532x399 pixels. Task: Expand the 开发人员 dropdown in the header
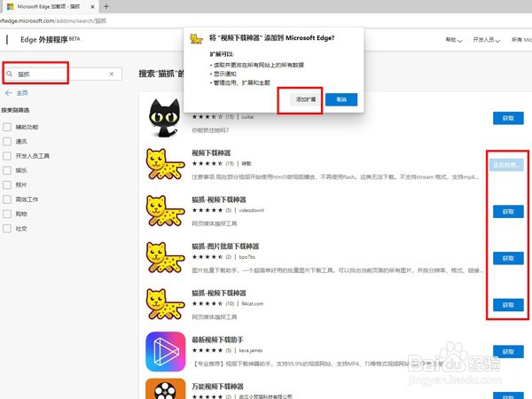pos(486,40)
